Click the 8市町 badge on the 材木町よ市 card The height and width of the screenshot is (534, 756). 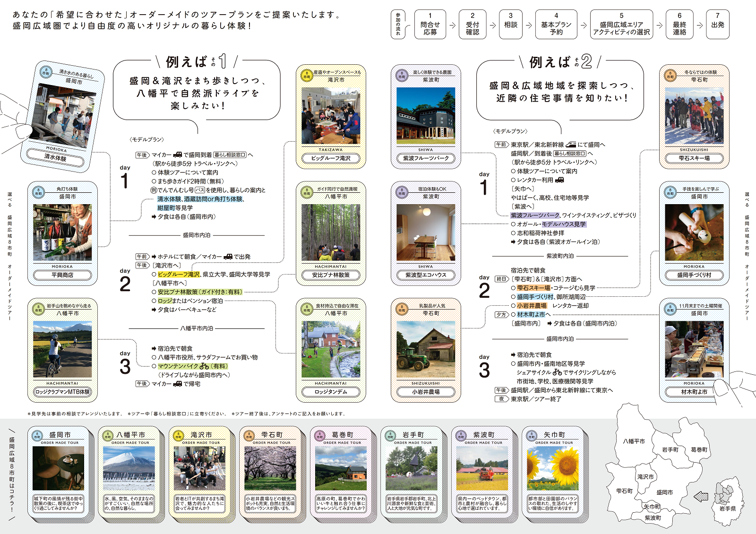670,309
